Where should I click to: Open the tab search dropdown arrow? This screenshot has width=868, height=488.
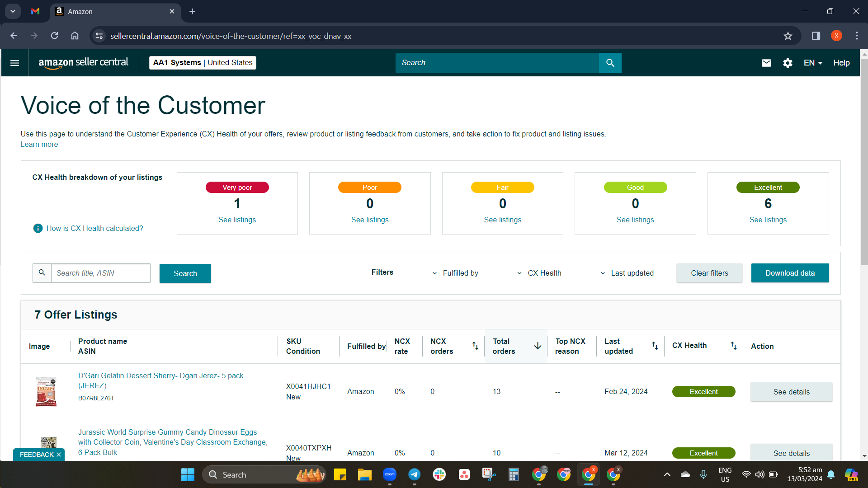pos(13,11)
